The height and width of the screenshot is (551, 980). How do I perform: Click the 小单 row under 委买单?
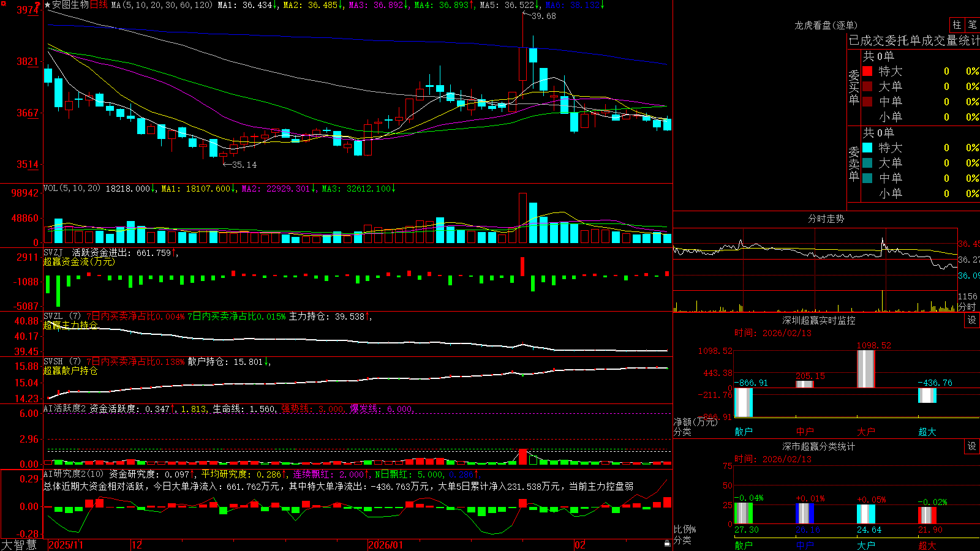click(x=921, y=117)
